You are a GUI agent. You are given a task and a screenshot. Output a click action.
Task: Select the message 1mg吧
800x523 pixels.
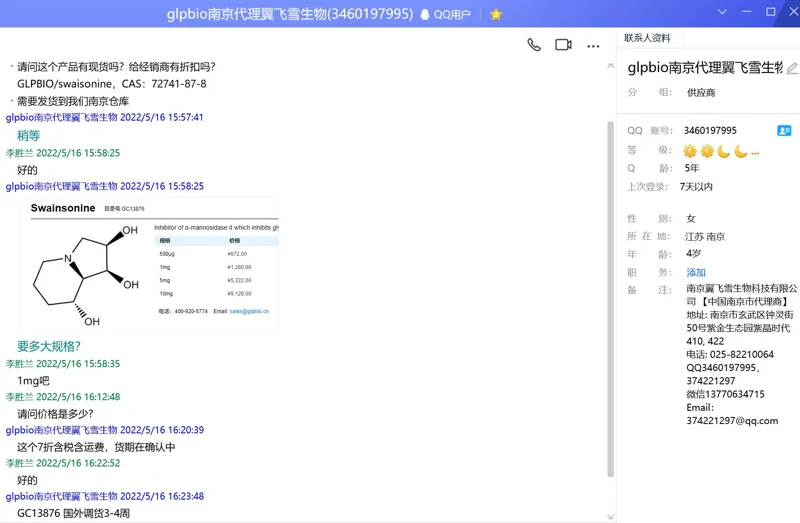tap(33, 381)
